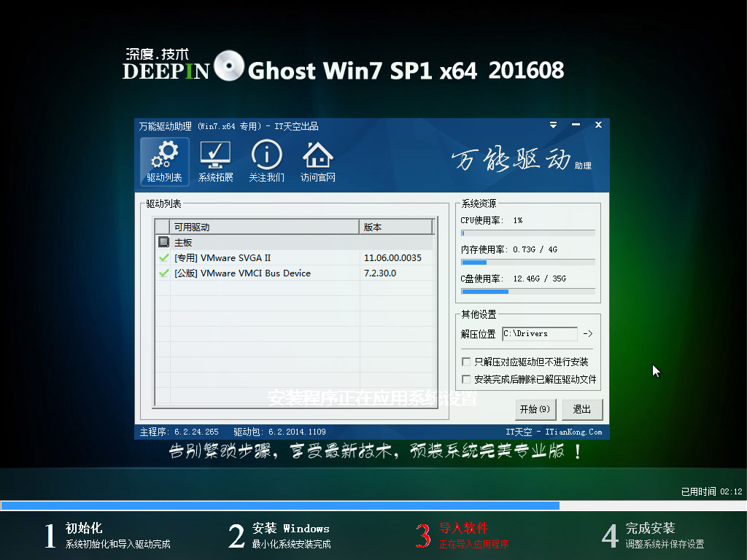Click inside the C:\Drivers path field
The image size is (747, 560).
coord(538,333)
